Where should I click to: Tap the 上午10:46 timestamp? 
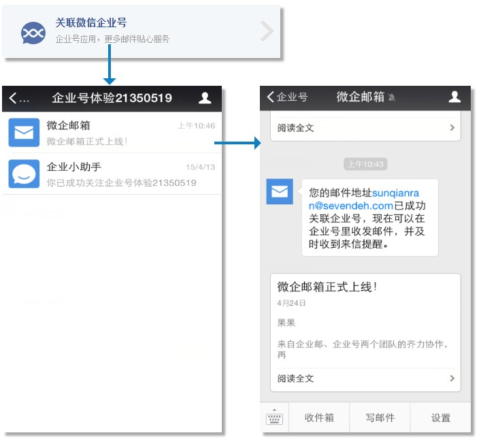point(196,126)
